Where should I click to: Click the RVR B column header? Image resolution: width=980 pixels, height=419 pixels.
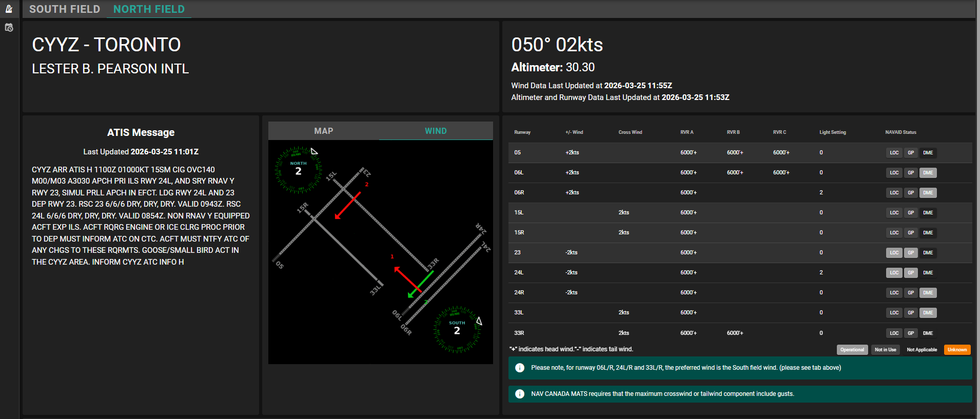pyautogui.click(x=733, y=132)
